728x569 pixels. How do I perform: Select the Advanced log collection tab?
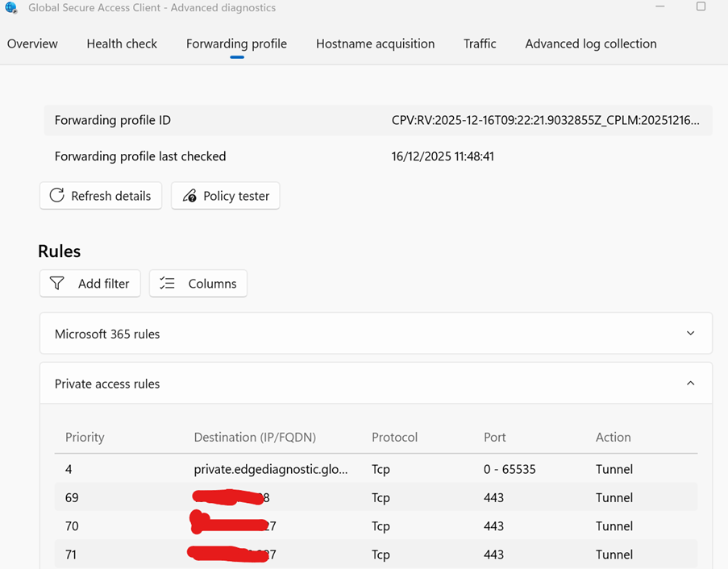(x=590, y=44)
